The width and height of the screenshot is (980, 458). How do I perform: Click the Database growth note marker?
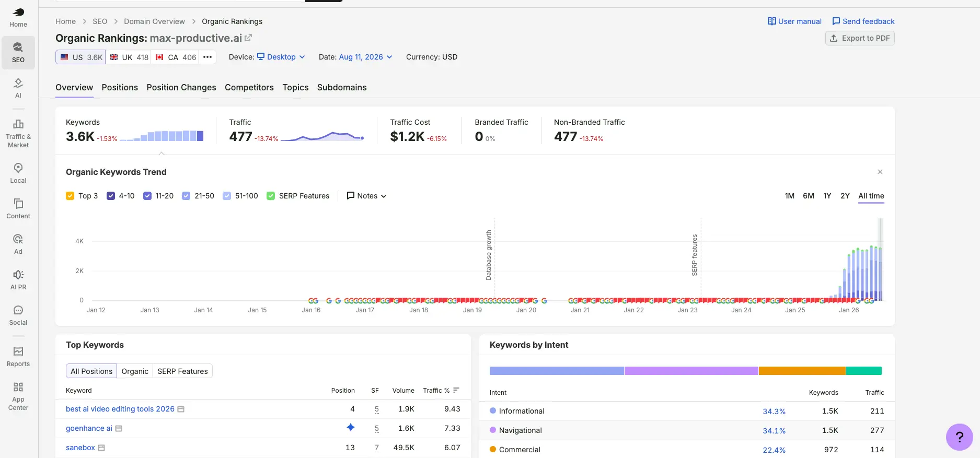(489, 255)
